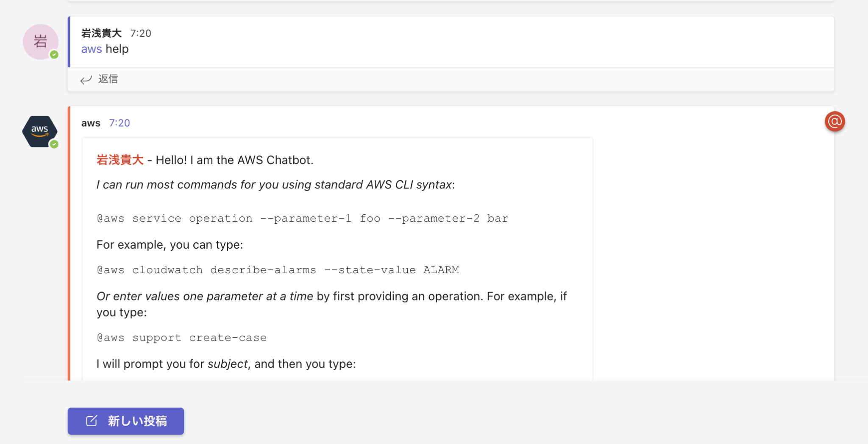Click the red @ mention badge
The height and width of the screenshot is (444, 868).
pos(835,122)
